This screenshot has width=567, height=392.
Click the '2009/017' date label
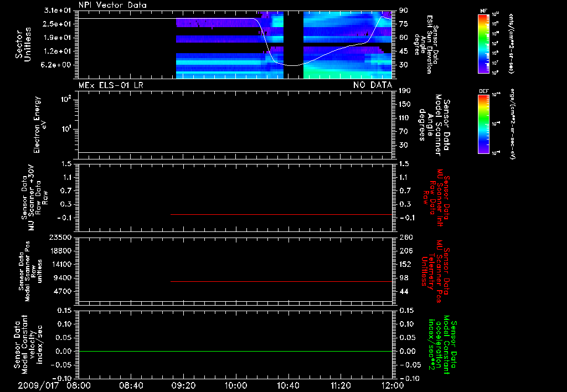(38, 385)
